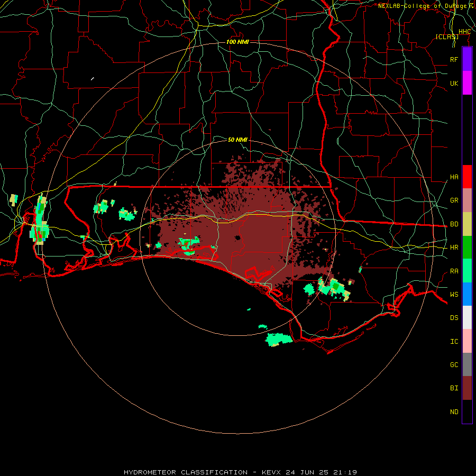Click the UK legend label
This screenshot has width=476, height=476.
pos(454,83)
